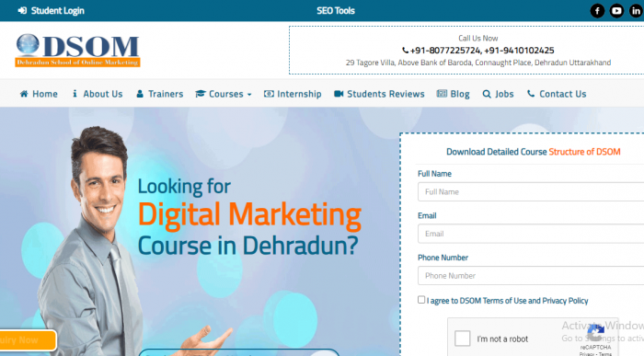Click the reCAPTCHA logo
This screenshot has width=644, height=356.
pos(595,333)
